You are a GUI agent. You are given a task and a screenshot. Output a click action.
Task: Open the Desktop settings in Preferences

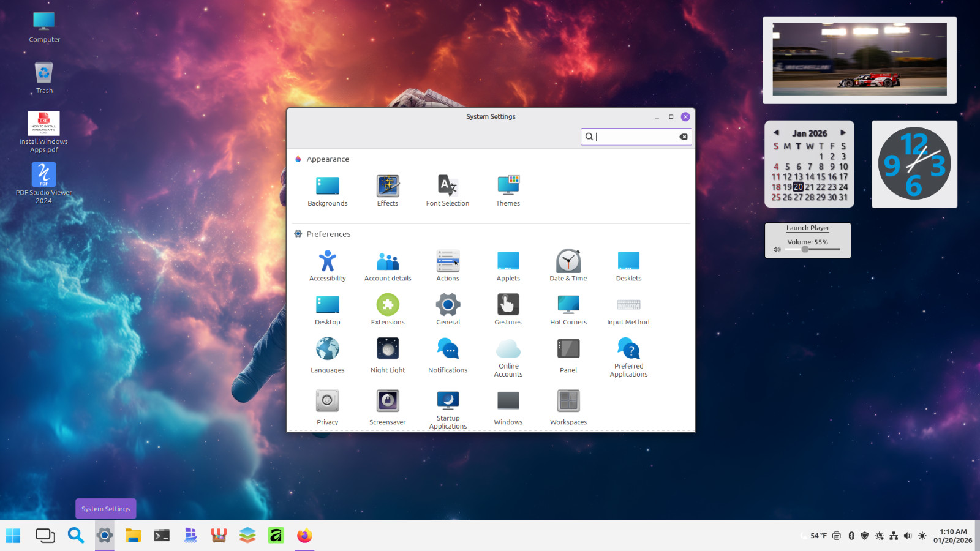(x=327, y=310)
